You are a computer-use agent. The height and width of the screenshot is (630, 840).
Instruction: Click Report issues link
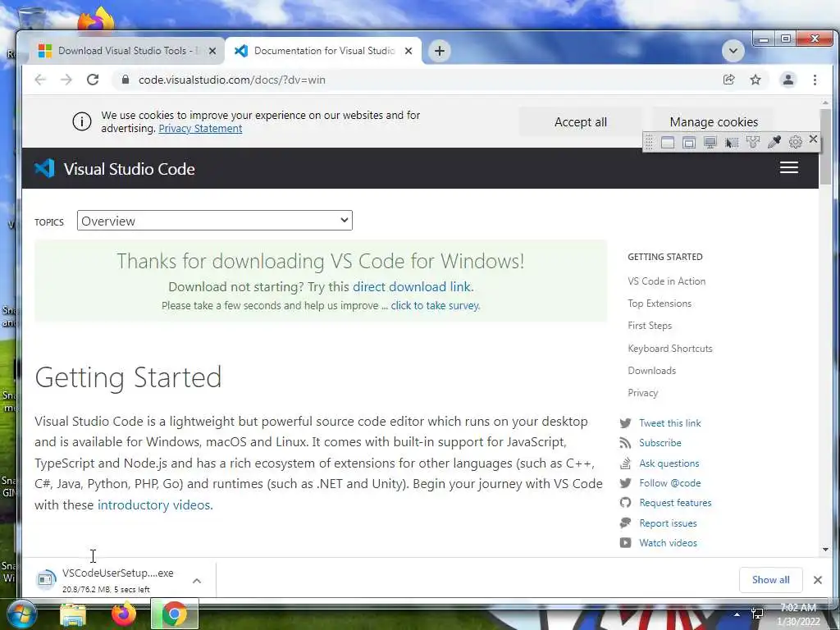[x=668, y=523]
